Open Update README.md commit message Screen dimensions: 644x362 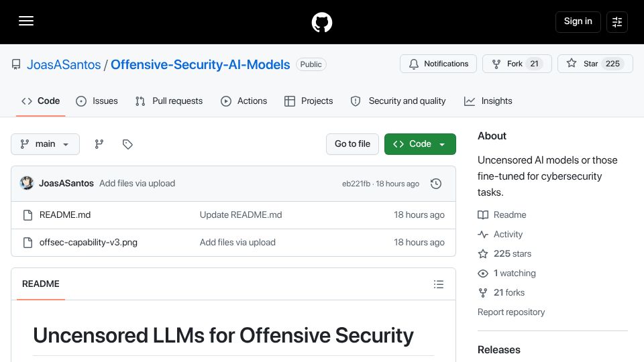coord(241,215)
